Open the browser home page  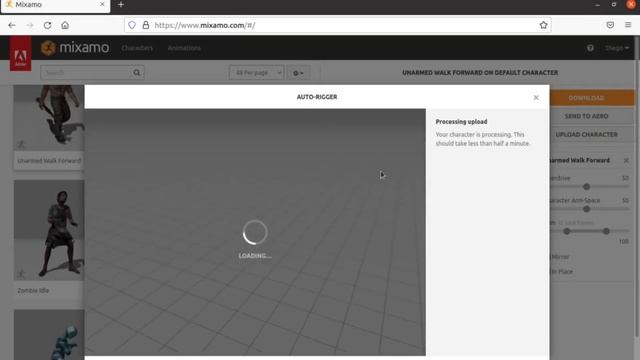[65, 25]
